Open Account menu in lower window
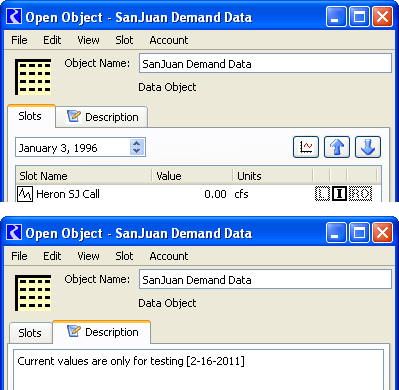399x390 pixels. click(169, 256)
